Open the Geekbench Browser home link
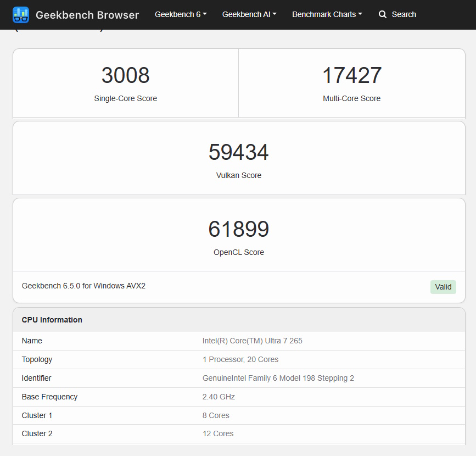This screenshot has width=476, height=456. tap(87, 15)
